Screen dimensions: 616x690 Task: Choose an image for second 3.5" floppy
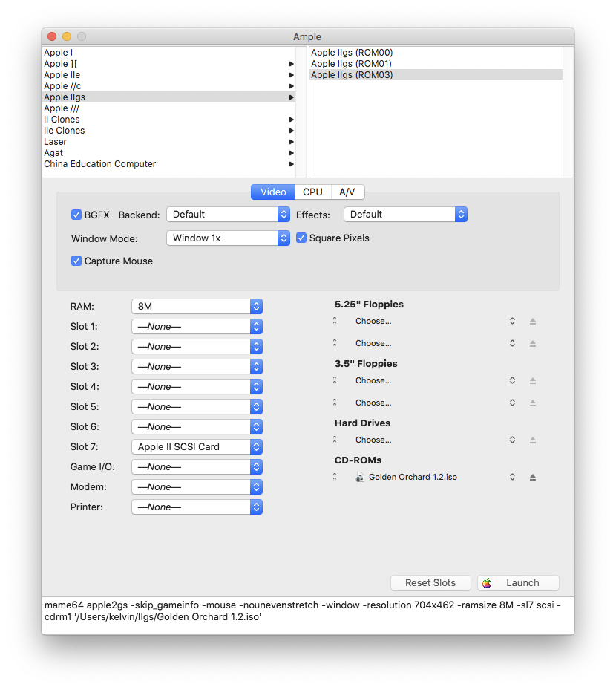pos(434,403)
